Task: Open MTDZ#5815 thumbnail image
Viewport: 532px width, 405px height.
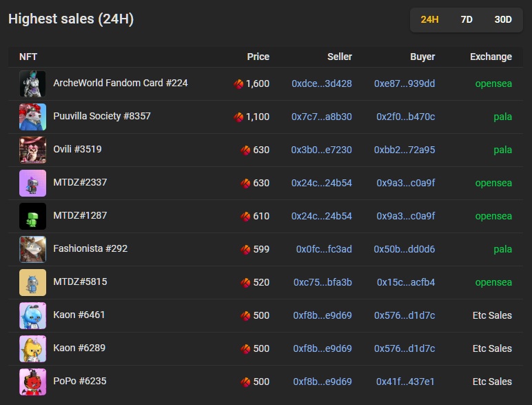Action: pyautogui.click(x=32, y=282)
